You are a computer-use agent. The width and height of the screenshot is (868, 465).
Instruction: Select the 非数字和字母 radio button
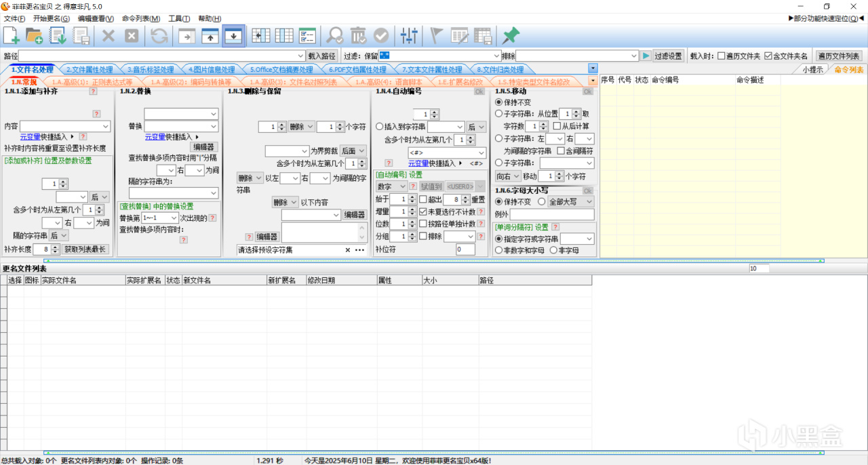click(500, 250)
